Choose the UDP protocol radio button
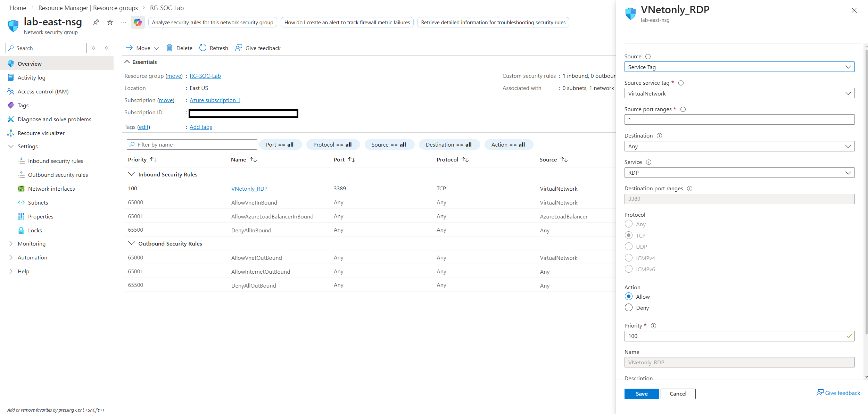The image size is (868, 414). 629,247
